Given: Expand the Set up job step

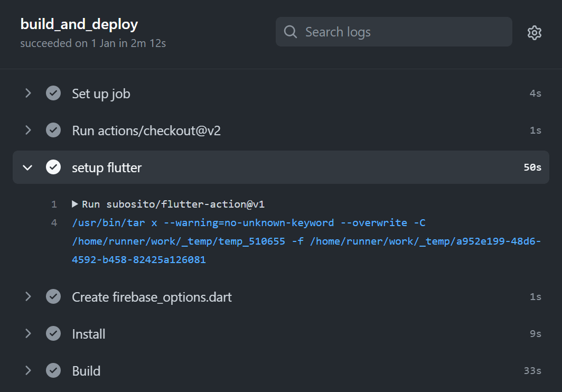Looking at the screenshot, I should [28, 94].
